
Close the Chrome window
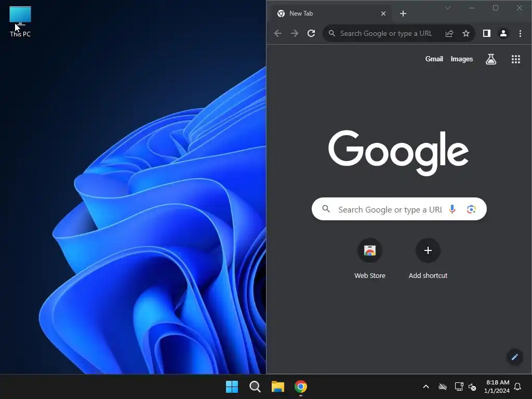coord(519,8)
